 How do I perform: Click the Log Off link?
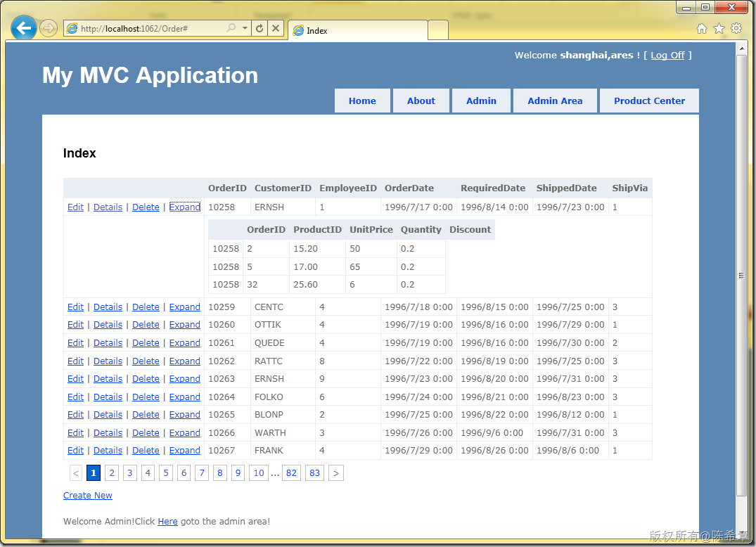[667, 56]
